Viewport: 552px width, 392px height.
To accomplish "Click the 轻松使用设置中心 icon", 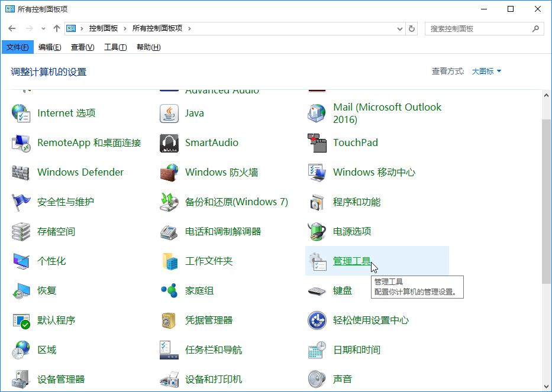I will click(x=317, y=320).
